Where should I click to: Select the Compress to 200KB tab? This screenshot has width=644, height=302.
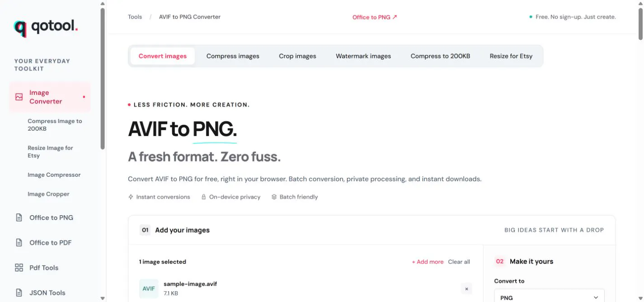(x=440, y=56)
